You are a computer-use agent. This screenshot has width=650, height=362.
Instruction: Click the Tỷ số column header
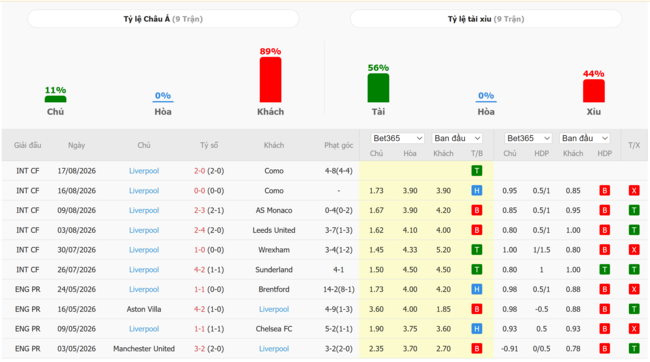pos(209,145)
